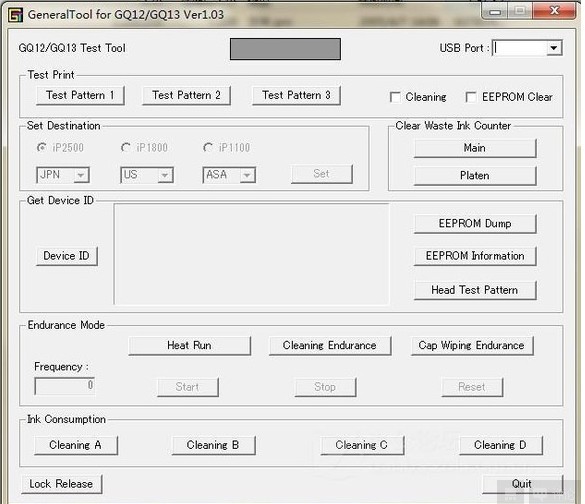Image resolution: width=585 pixels, height=504 pixels.
Task: Clear Main waste ink counter
Action: click(x=475, y=148)
